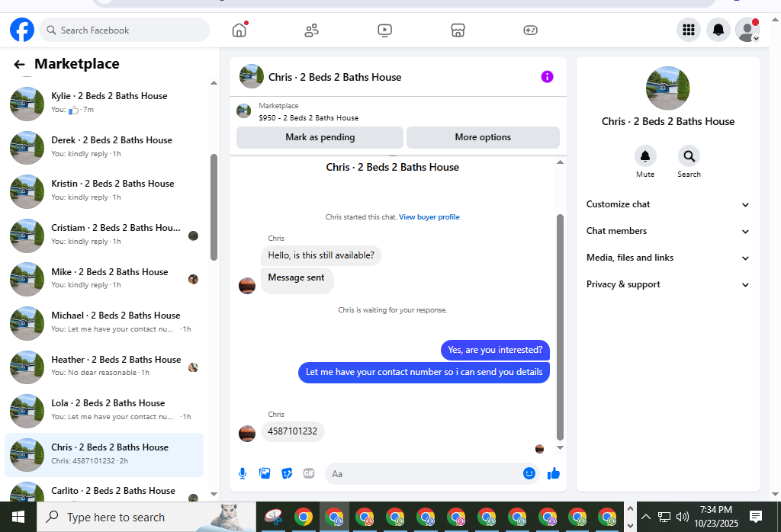Open the Gaming controller icon

tap(531, 30)
